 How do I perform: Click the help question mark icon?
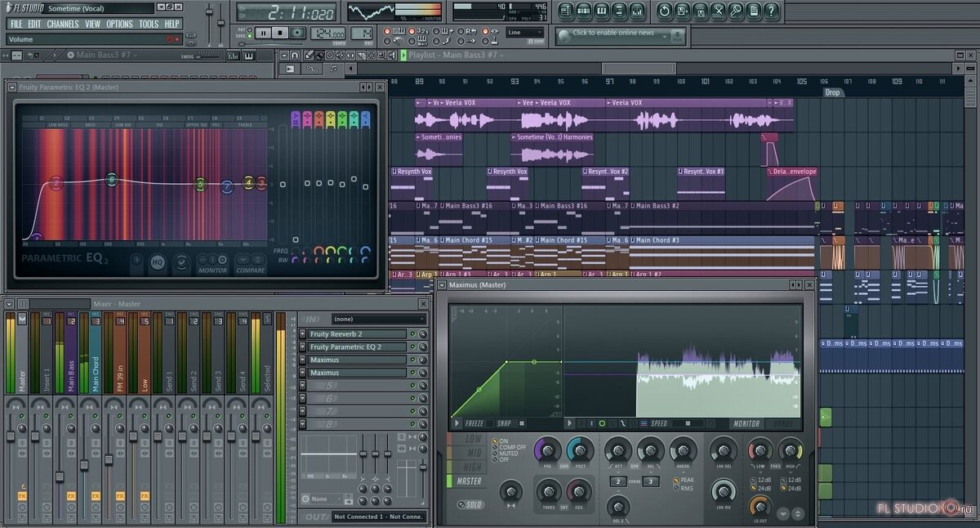pyautogui.click(x=772, y=11)
